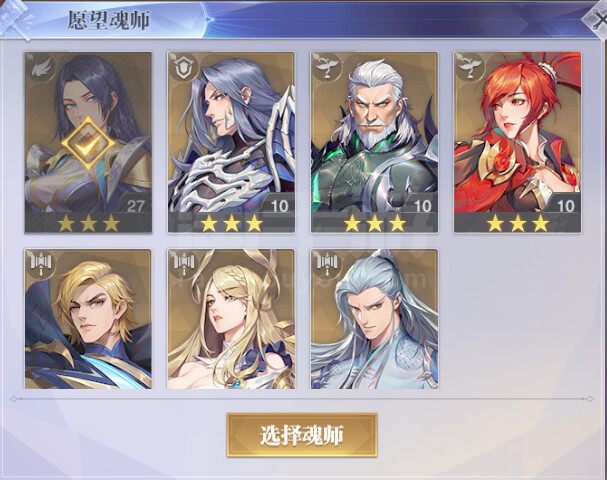This screenshot has width=607, height=480.
Task: Click the hammer class icon on blonde woman card
Action: click(x=184, y=263)
